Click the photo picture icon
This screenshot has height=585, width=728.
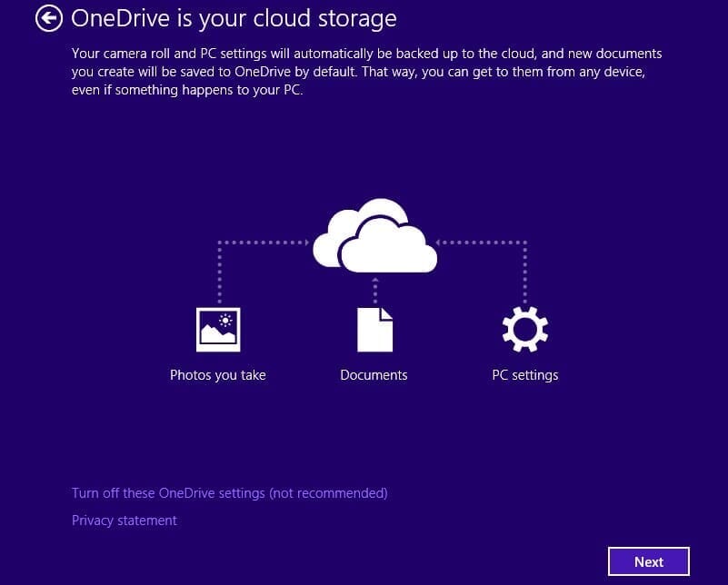point(218,329)
